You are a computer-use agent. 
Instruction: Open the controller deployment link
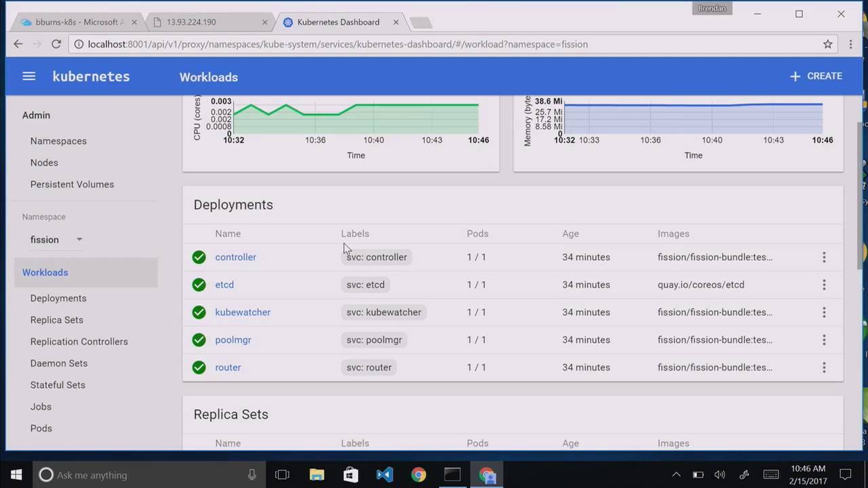(235, 257)
